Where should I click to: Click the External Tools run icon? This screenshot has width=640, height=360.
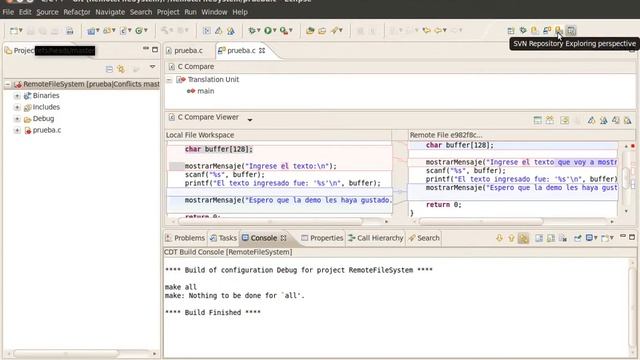click(x=284, y=31)
